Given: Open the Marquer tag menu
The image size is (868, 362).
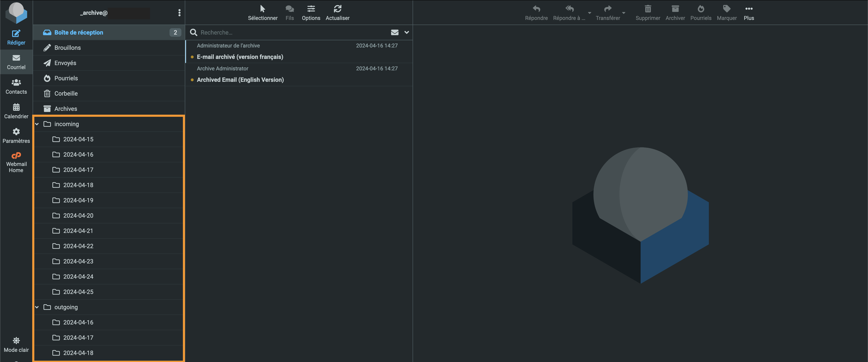Looking at the screenshot, I should pos(726,13).
